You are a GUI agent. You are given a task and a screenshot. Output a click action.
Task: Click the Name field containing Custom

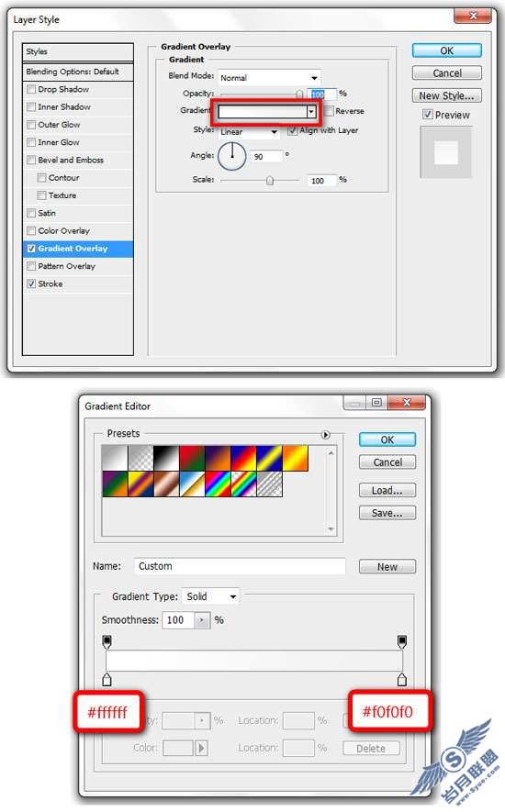pos(240,566)
